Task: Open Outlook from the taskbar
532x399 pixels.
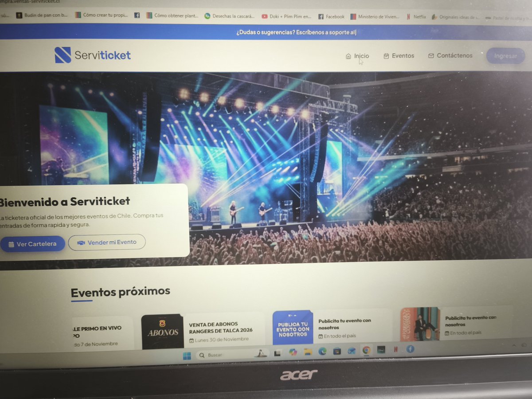Action: pos(352,351)
